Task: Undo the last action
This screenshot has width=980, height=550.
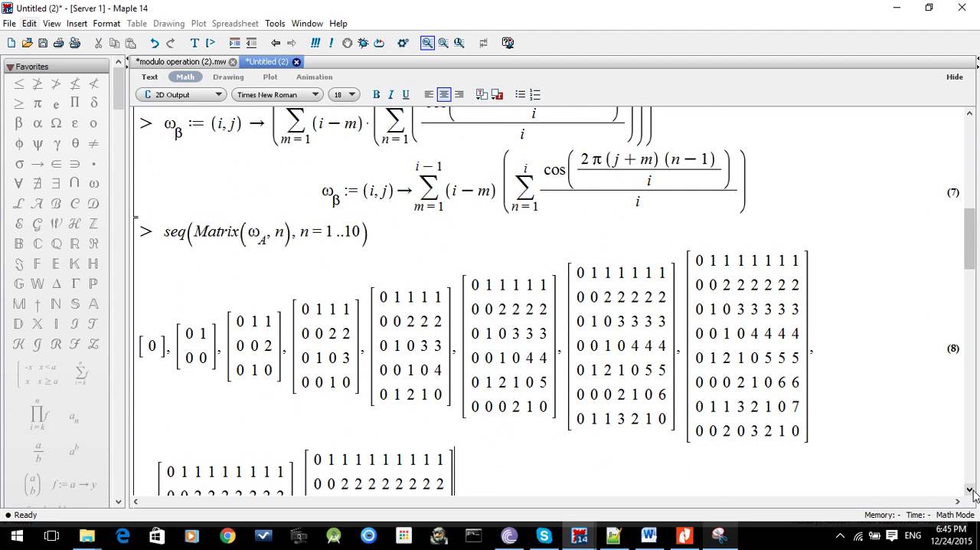Action: (x=155, y=44)
